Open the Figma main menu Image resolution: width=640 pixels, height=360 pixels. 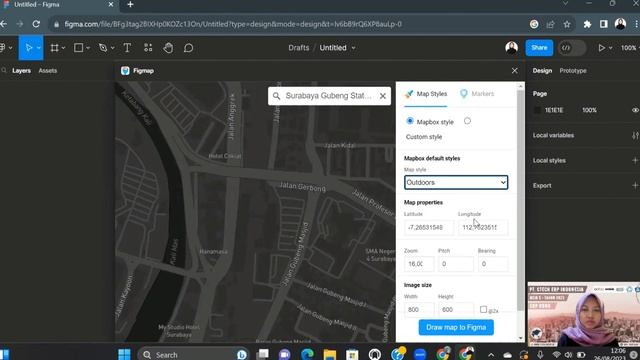(x=3, y=48)
